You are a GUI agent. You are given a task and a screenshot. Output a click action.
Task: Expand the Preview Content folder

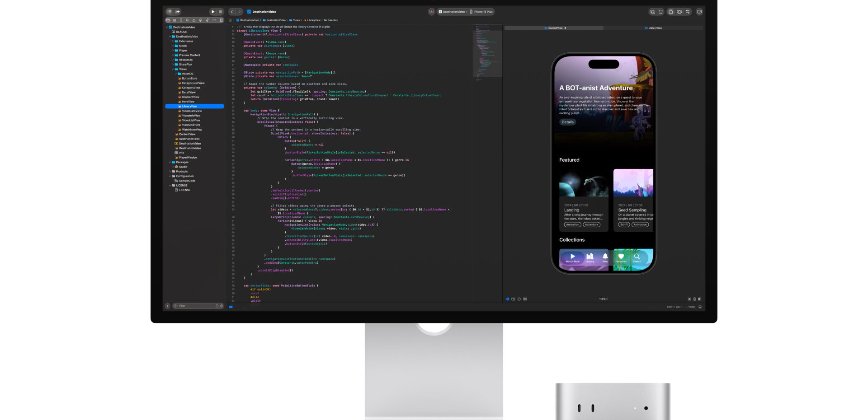[173, 55]
